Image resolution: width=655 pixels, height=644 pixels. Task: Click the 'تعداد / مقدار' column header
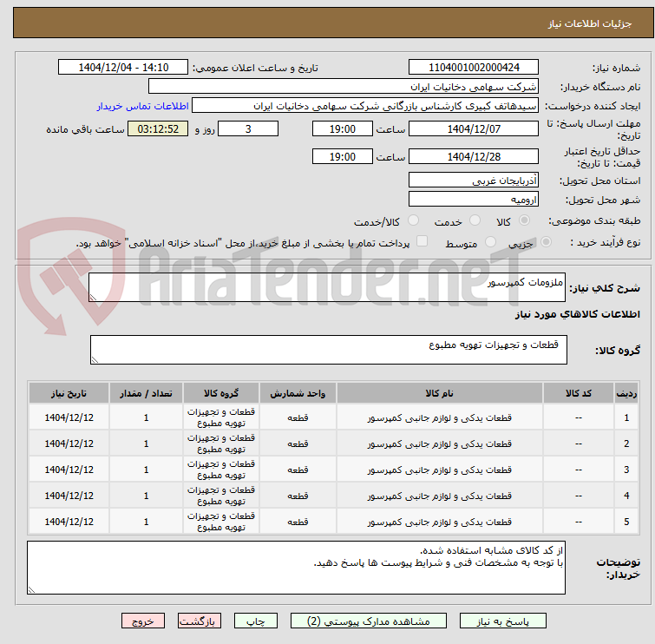[x=146, y=393]
